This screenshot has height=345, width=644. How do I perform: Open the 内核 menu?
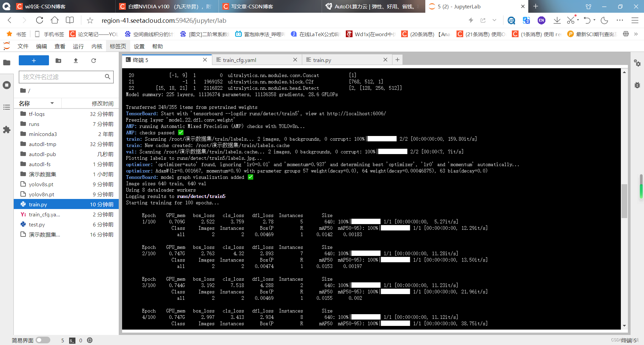click(x=97, y=46)
